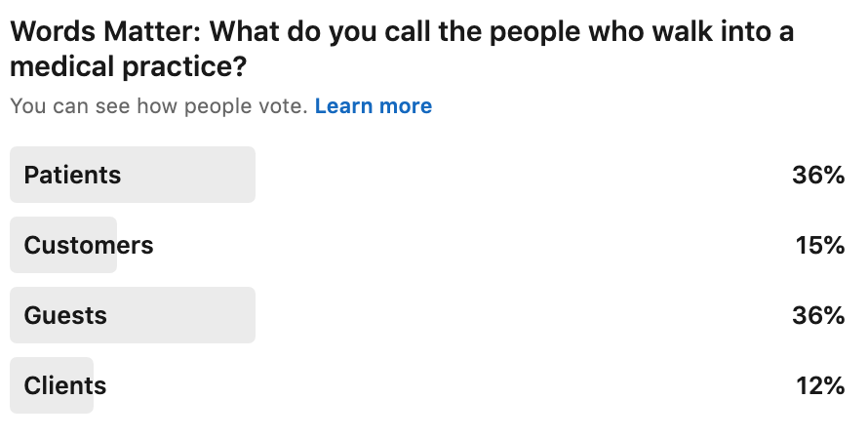This screenshot has height=439, width=868.
Task: Select the Patients poll option
Action: pyautogui.click(x=427, y=175)
